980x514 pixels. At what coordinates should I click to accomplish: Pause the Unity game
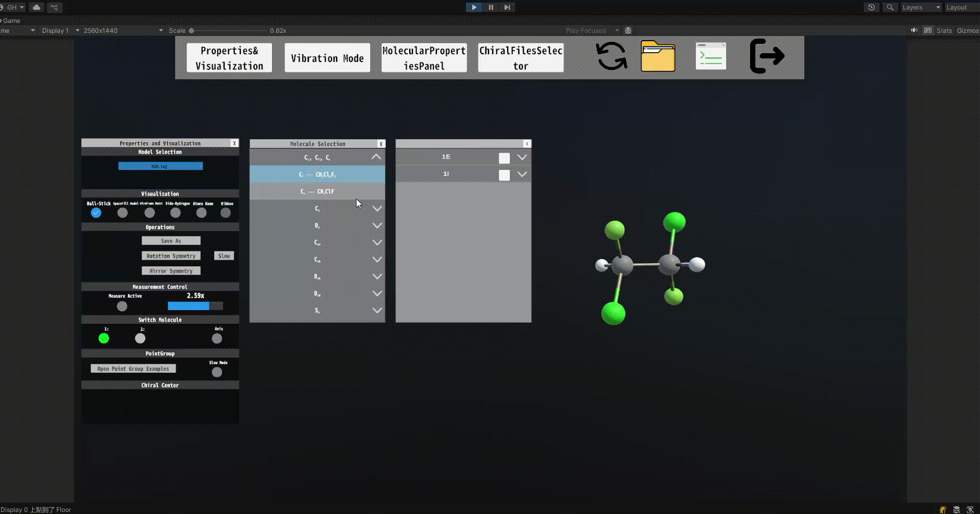coord(491,7)
